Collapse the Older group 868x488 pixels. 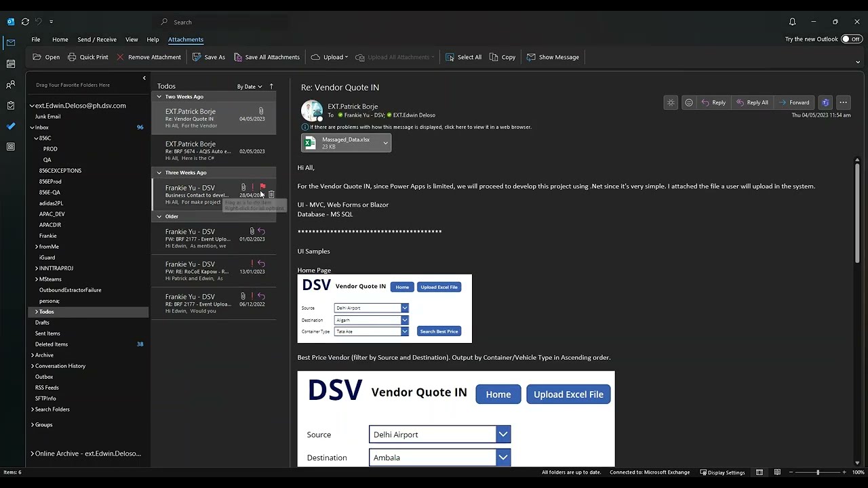tap(159, 217)
